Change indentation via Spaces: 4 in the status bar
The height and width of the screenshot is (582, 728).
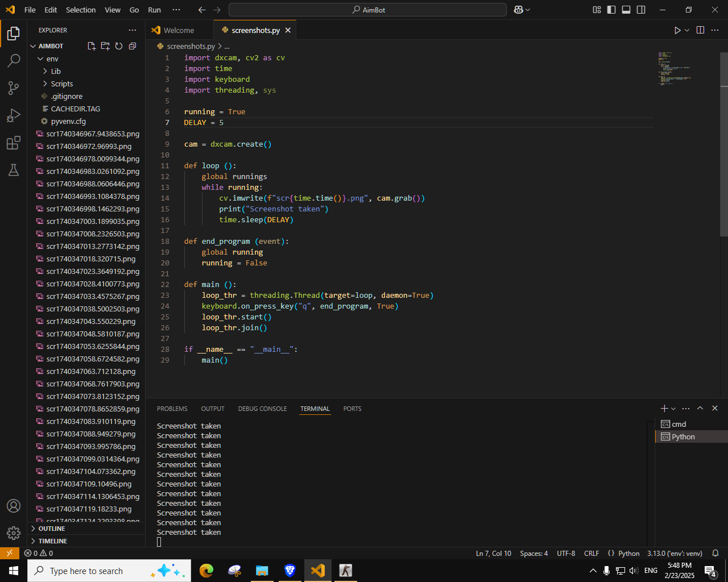(534, 553)
